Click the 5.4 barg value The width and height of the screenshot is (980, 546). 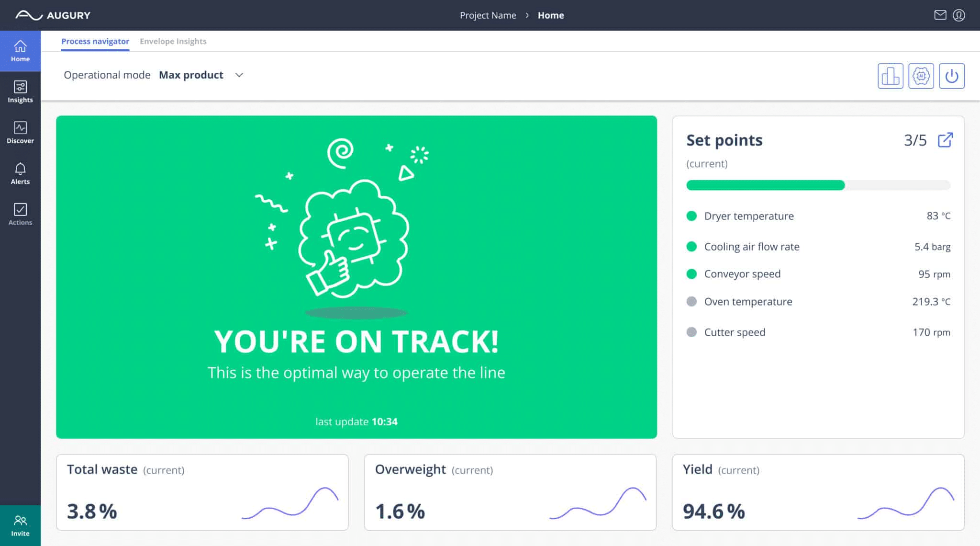point(932,247)
